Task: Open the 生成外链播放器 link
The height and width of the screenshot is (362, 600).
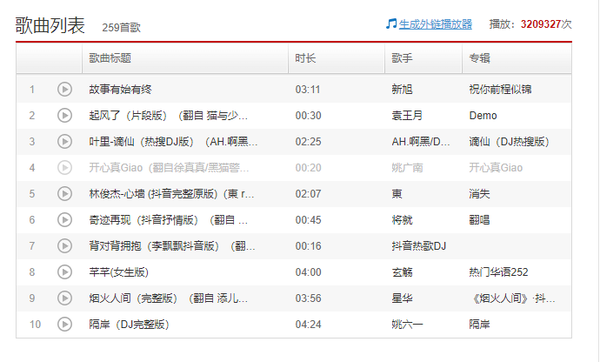Action: pos(435,24)
